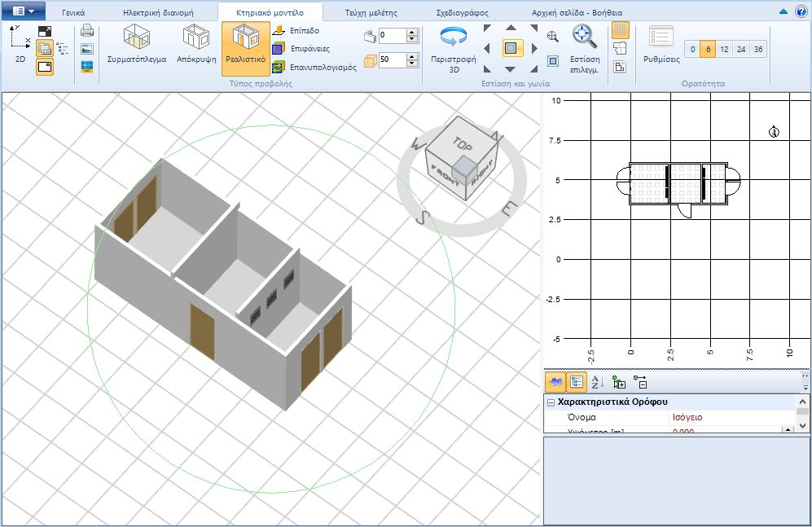Viewport: 812px width, 527px height.
Task: Click the Περιστροφή 3D rotation icon
Action: pyautogui.click(x=452, y=37)
